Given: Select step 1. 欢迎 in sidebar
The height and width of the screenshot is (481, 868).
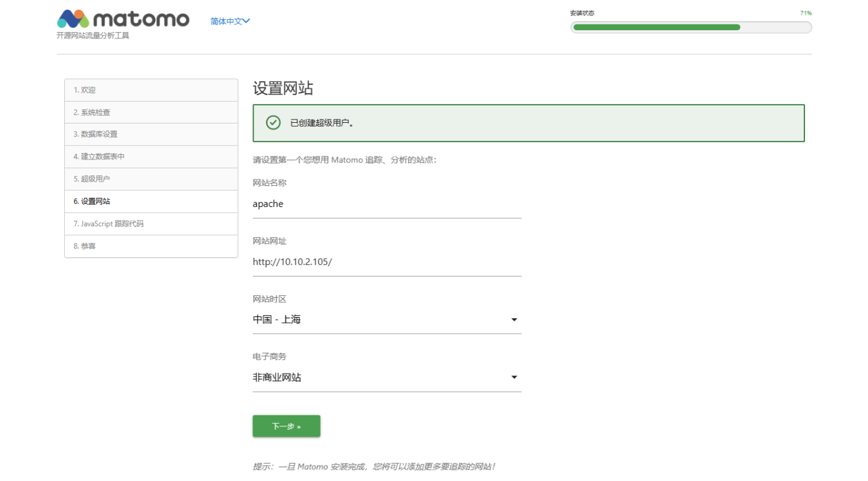Looking at the screenshot, I should [x=151, y=90].
